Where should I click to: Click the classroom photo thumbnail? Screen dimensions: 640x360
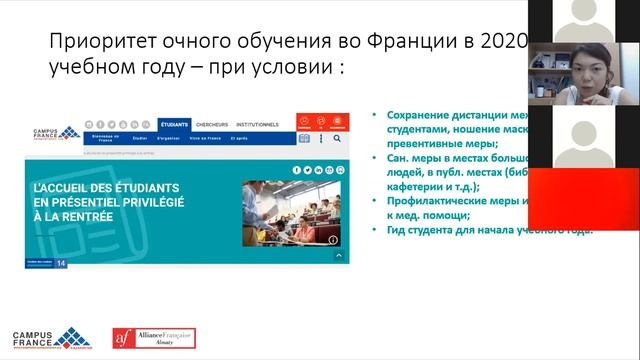click(291, 213)
